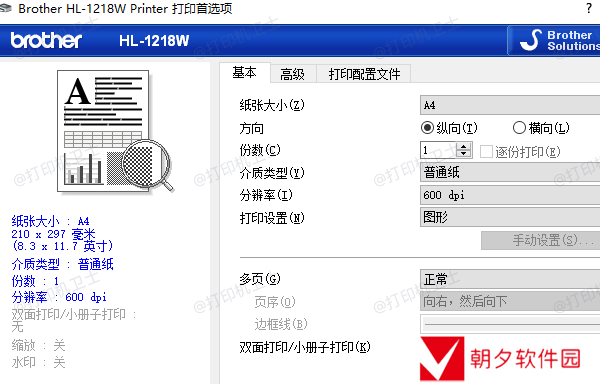Open Brother Solutions Center link
The width and height of the screenshot is (600, 384).
554,41
